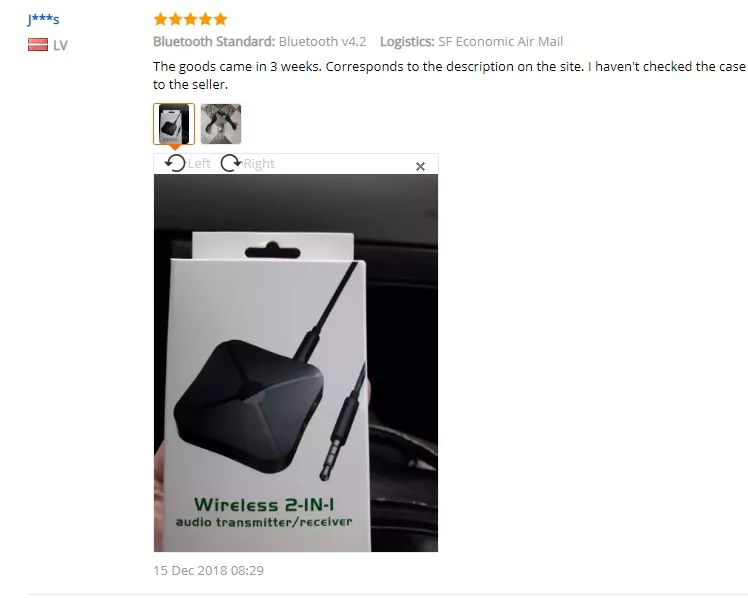
Task: Open the cables photo thumbnail
Action: point(221,124)
